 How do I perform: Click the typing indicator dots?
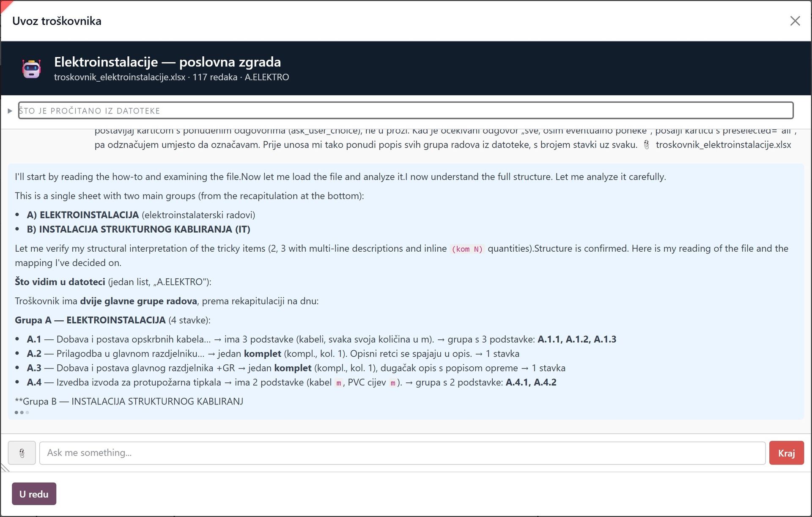[22, 412]
